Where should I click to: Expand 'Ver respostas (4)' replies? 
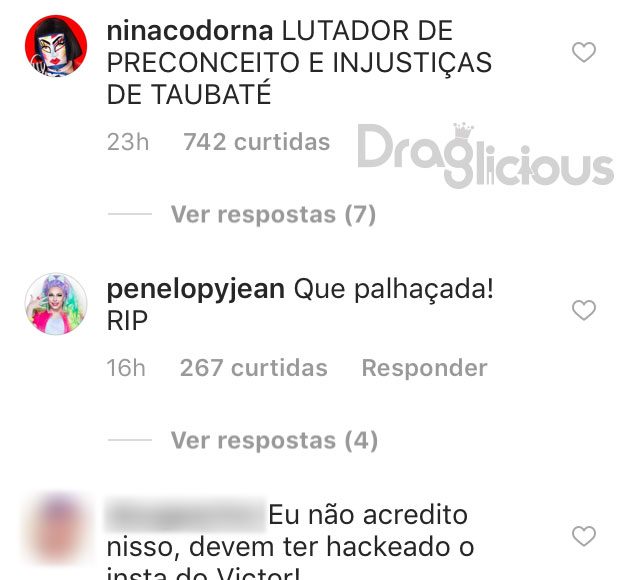pos(274,440)
